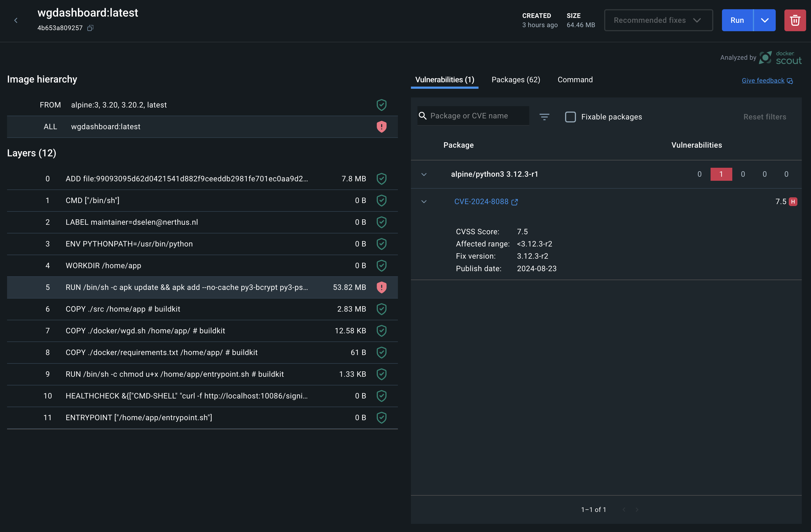Click the shield icon of LABEL maintainer layer
The height and width of the screenshot is (532, 811).
pyautogui.click(x=381, y=222)
